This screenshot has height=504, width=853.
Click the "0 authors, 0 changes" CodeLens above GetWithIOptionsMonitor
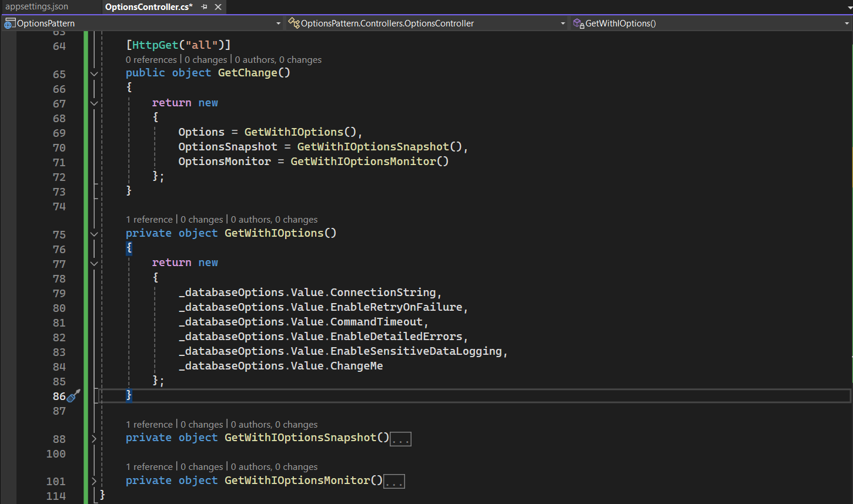274,467
